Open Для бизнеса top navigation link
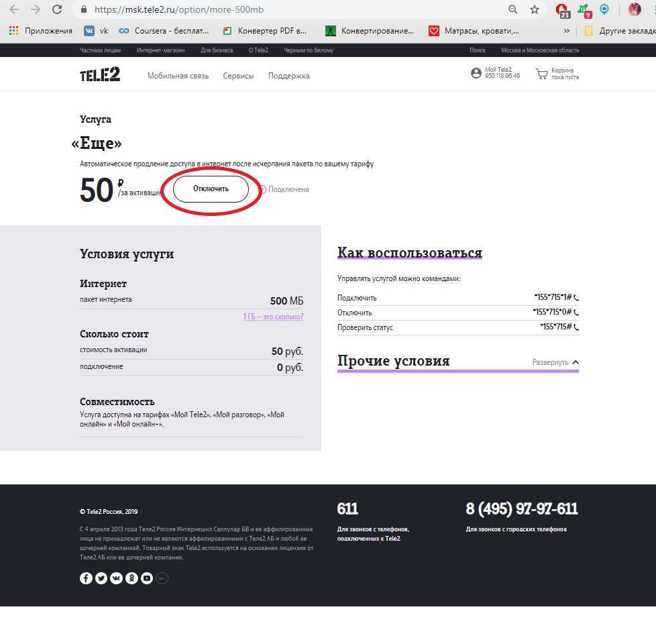 pos(217,50)
